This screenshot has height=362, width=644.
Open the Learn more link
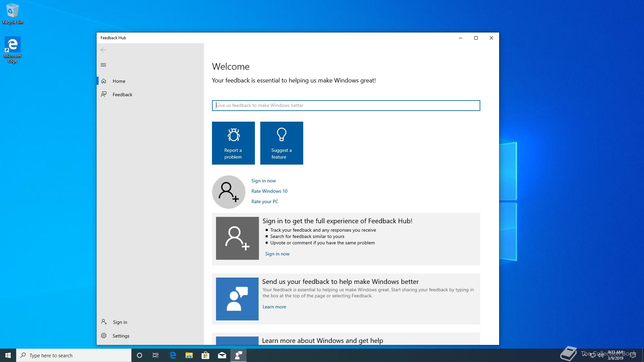click(274, 307)
